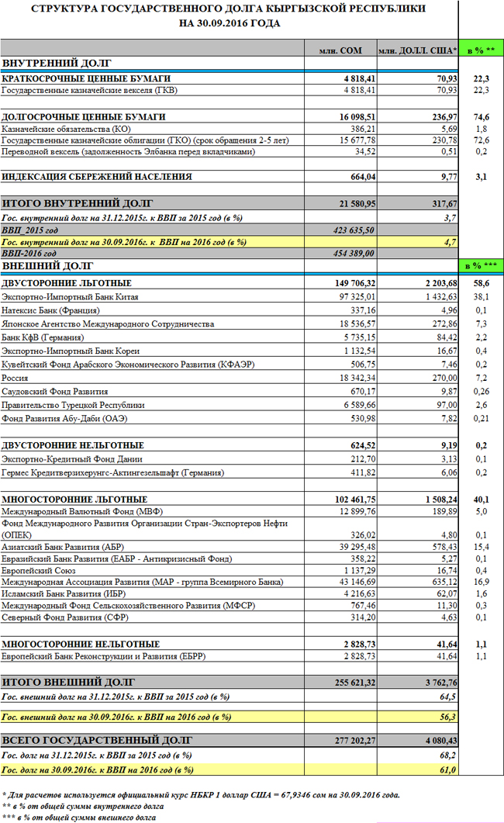This screenshot has width=504, height=823.
Task: Select the 'Банк КфВ (Германия)' row label
Action: tap(43, 337)
